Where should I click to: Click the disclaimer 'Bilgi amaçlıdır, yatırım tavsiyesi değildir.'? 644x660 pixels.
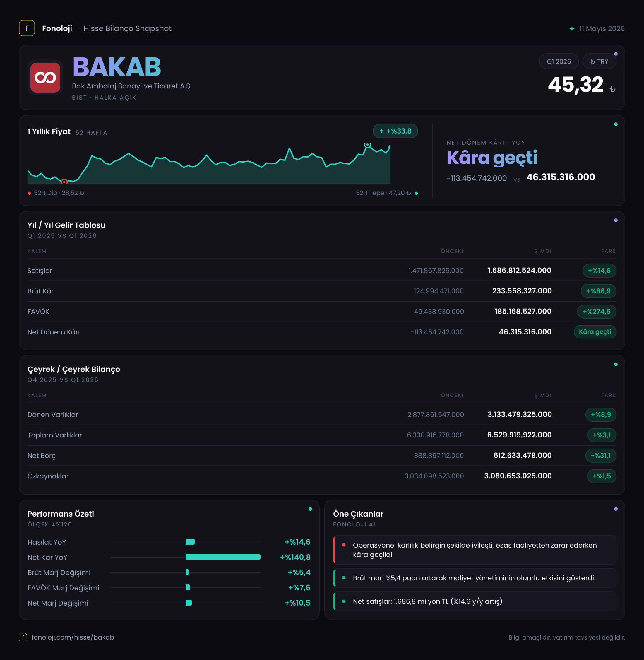pos(566,637)
